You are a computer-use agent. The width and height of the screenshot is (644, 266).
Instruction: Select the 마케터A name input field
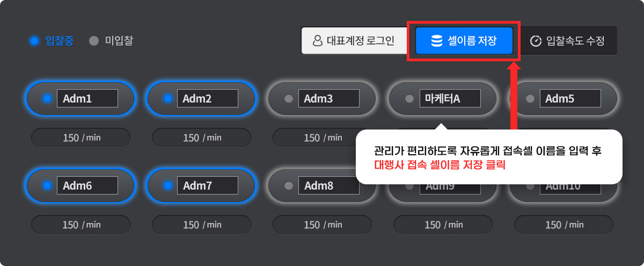click(x=450, y=99)
